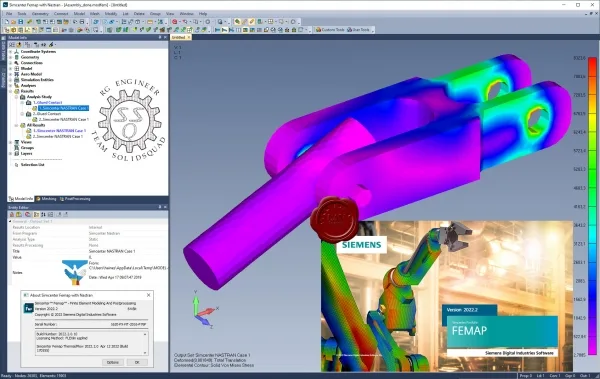Screen dimensions: 600x379
Task: Select the Views tree item
Action: point(26,142)
